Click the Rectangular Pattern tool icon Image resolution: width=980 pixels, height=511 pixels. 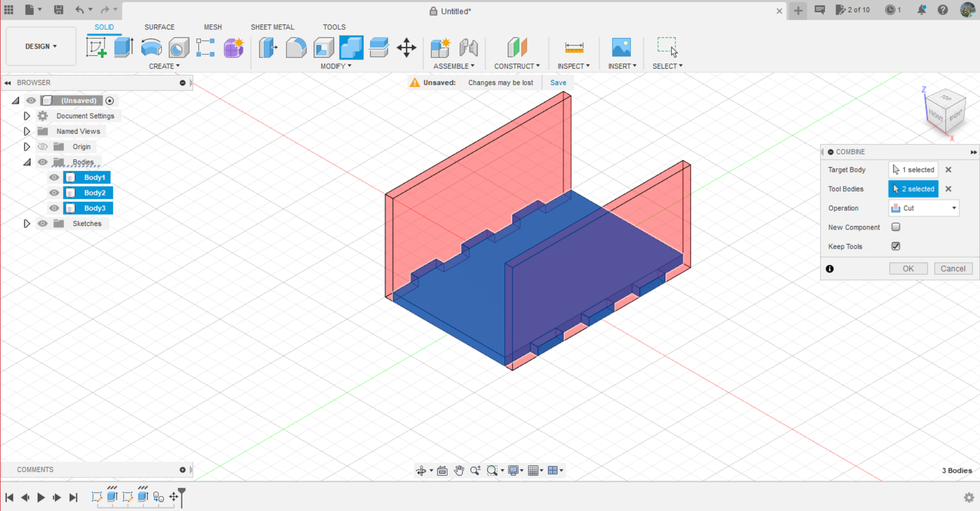206,48
